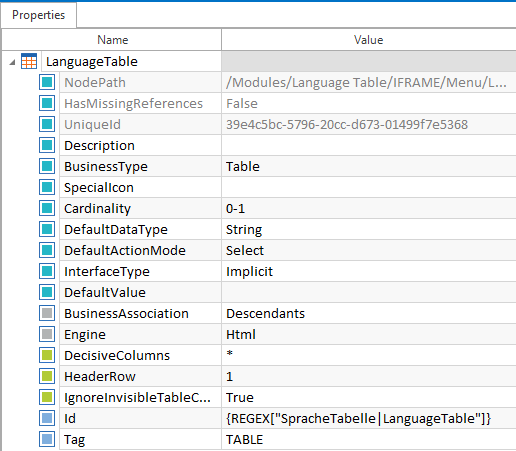Viewport: 516px width, 451px height.
Task: Collapse the LanguageTable tree node
Action: [12, 62]
